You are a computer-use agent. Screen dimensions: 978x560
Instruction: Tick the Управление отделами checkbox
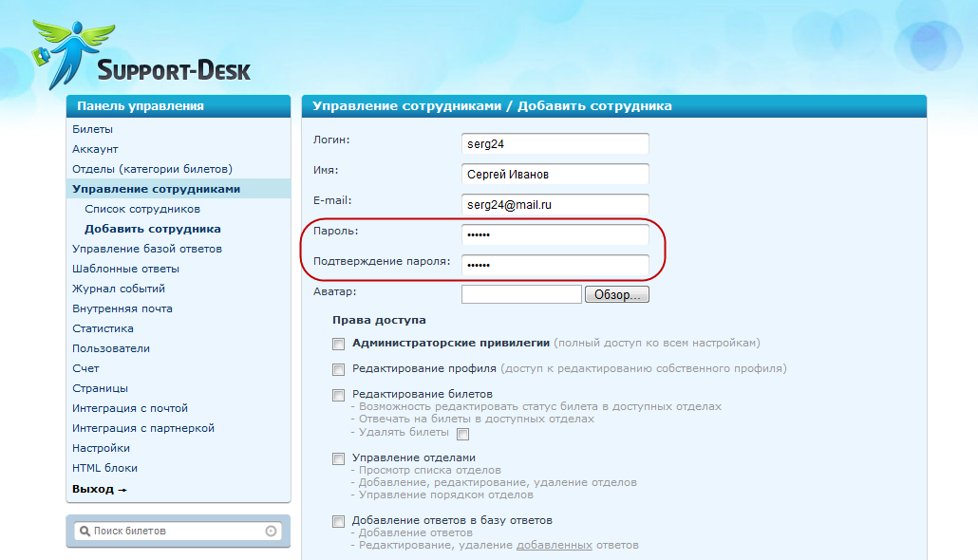point(338,458)
